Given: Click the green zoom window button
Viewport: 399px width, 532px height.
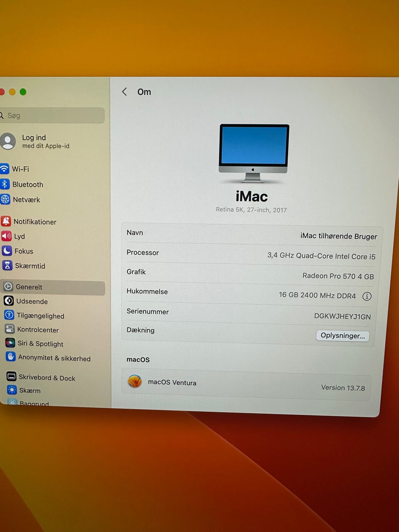Looking at the screenshot, I should [23, 92].
